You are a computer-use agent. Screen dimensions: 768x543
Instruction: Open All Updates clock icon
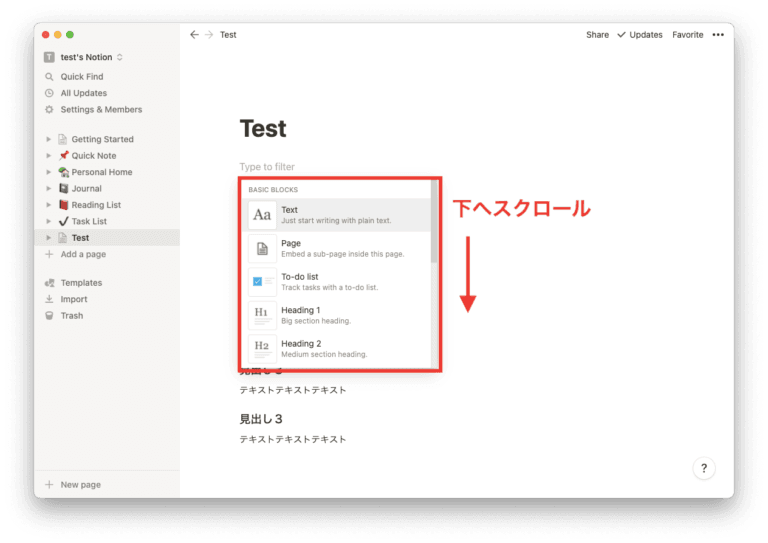point(50,93)
